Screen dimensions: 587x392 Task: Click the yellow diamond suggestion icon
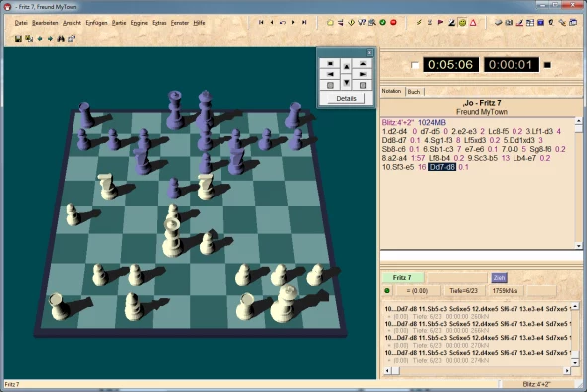pyautogui.click(x=352, y=23)
